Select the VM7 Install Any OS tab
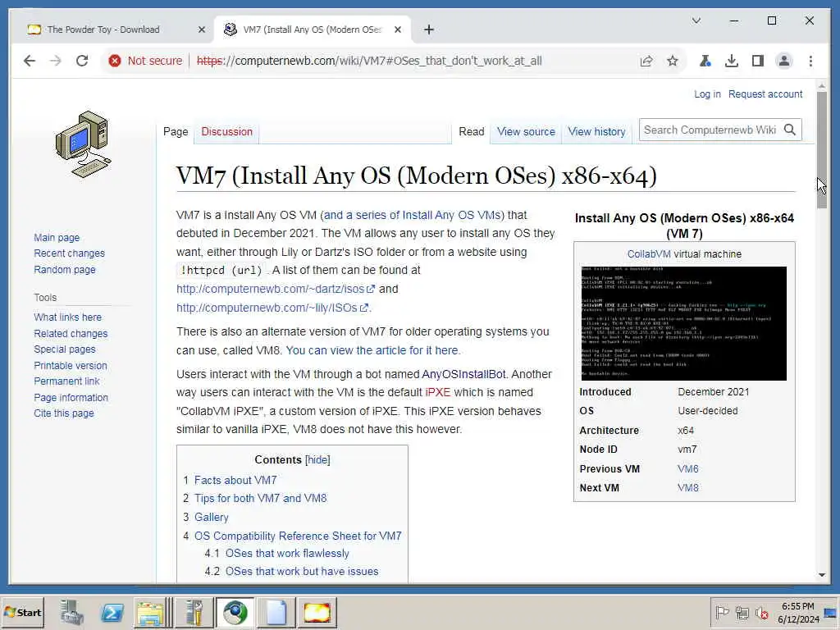Screen dimensions: 840x630 (x=313, y=30)
